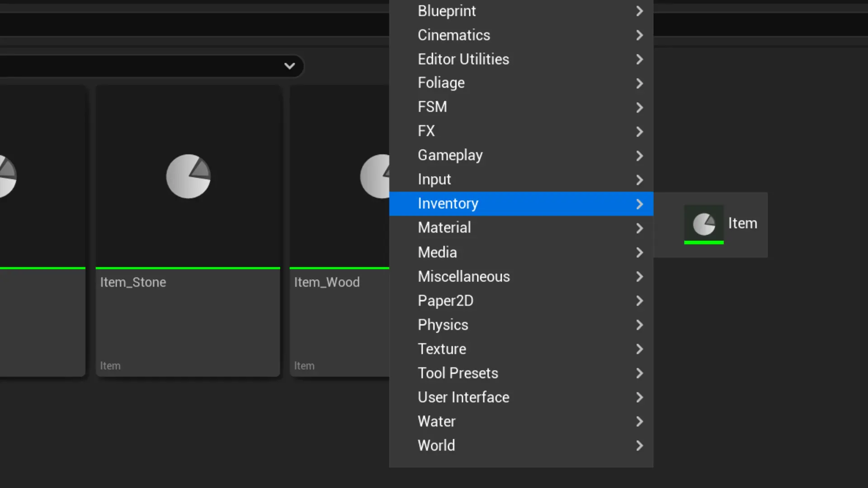Open the Media submenu
Image resolution: width=868 pixels, height=488 pixels.
[x=521, y=252]
